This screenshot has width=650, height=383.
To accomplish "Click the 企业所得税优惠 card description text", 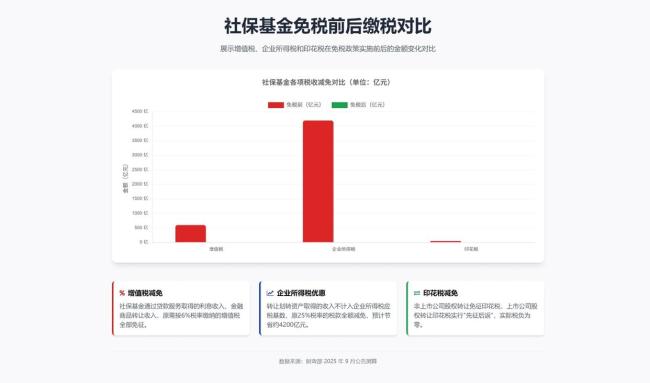I will tap(329, 315).
